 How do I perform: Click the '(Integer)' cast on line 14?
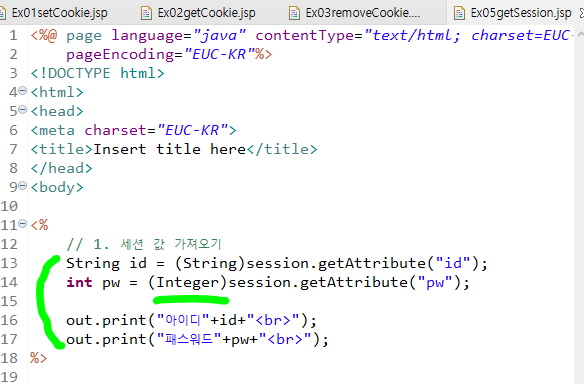pyautogui.click(x=187, y=282)
